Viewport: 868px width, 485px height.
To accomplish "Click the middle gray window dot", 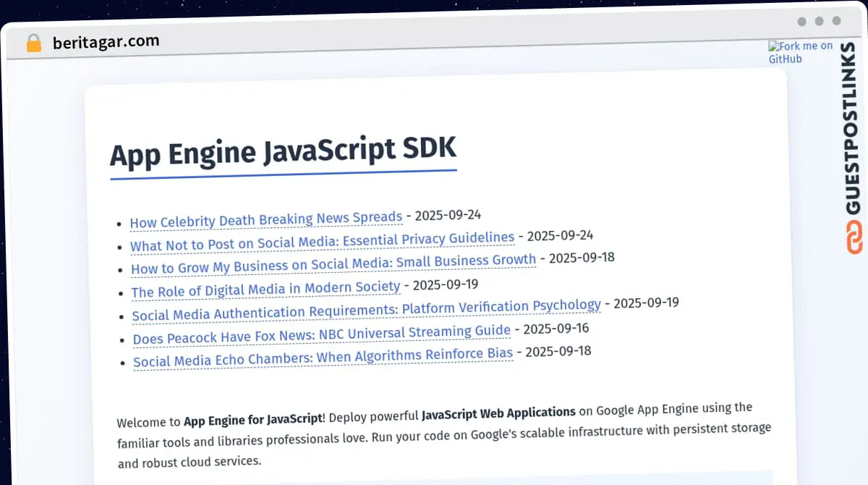I will coord(819,21).
